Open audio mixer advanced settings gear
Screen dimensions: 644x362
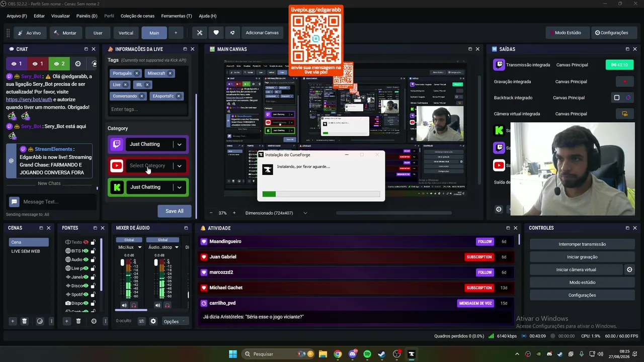153,321
